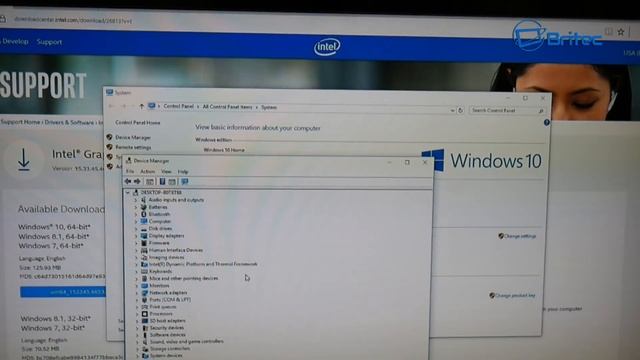Select the Imaging devices camera icon
The height and width of the screenshot is (360, 640).
[144, 258]
